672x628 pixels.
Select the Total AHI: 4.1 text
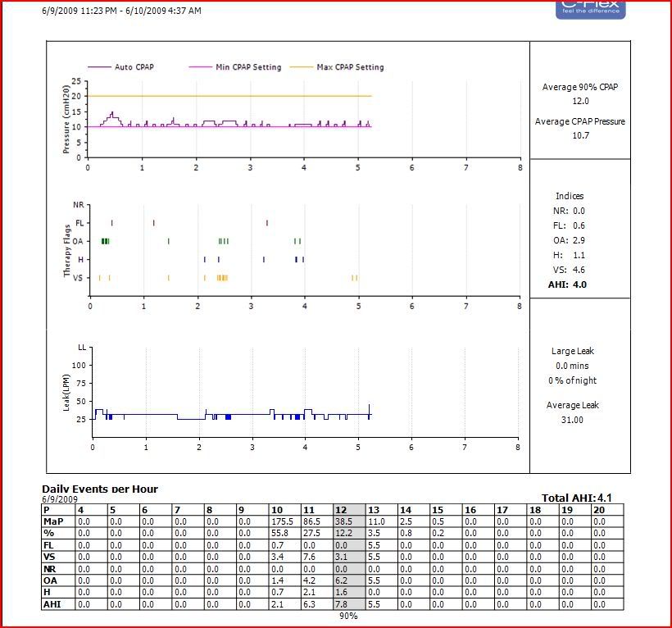tap(577, 498)
